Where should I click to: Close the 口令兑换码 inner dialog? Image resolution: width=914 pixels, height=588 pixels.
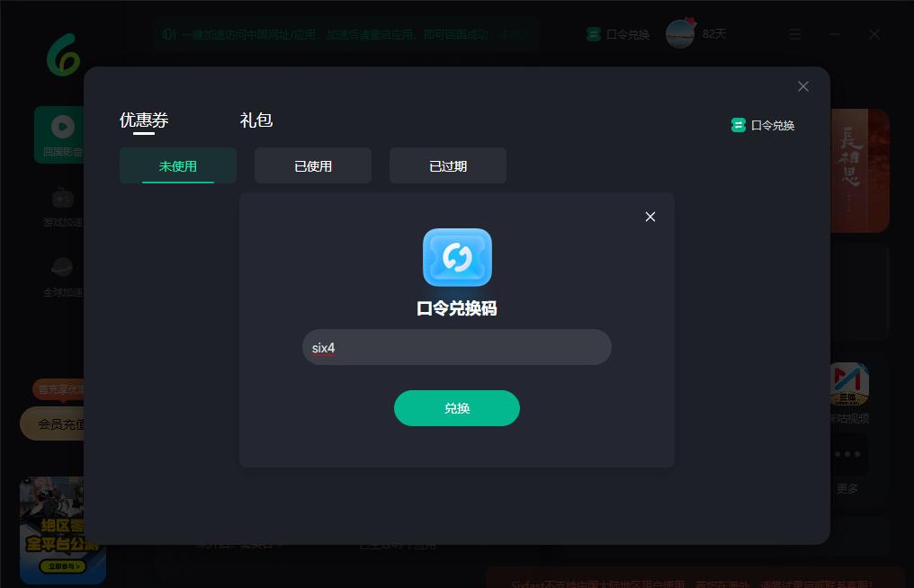pyautogui.click(x=650, y=217)
